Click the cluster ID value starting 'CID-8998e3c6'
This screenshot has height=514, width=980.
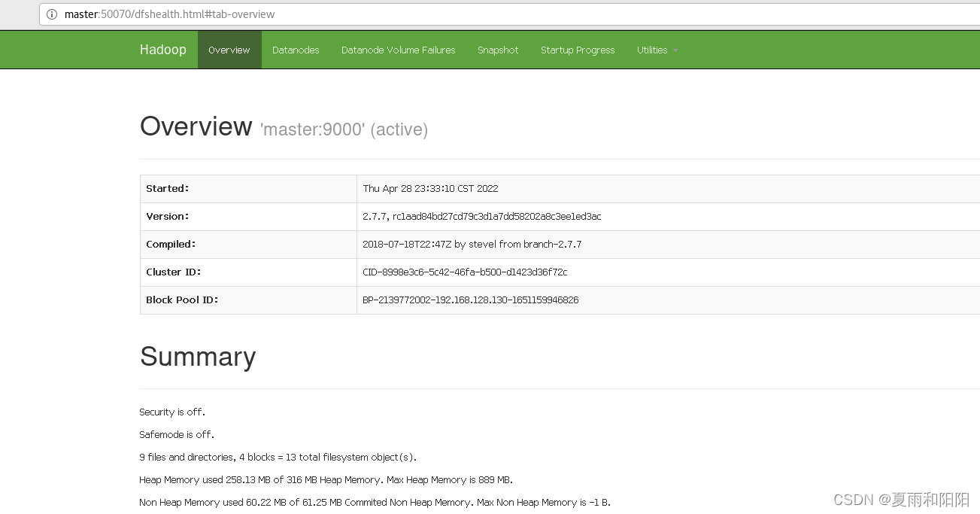click(465, 272)
